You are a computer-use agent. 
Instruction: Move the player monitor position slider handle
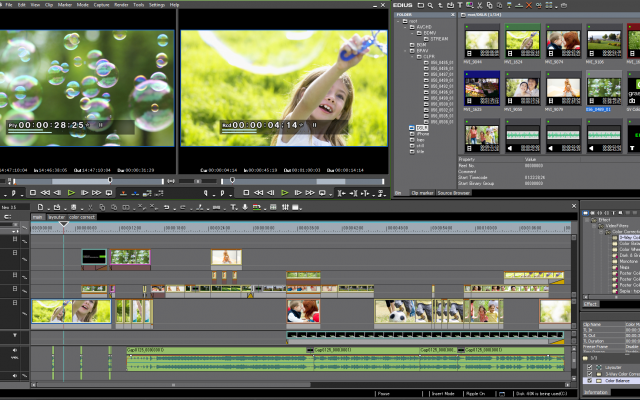tap(110, 180)
